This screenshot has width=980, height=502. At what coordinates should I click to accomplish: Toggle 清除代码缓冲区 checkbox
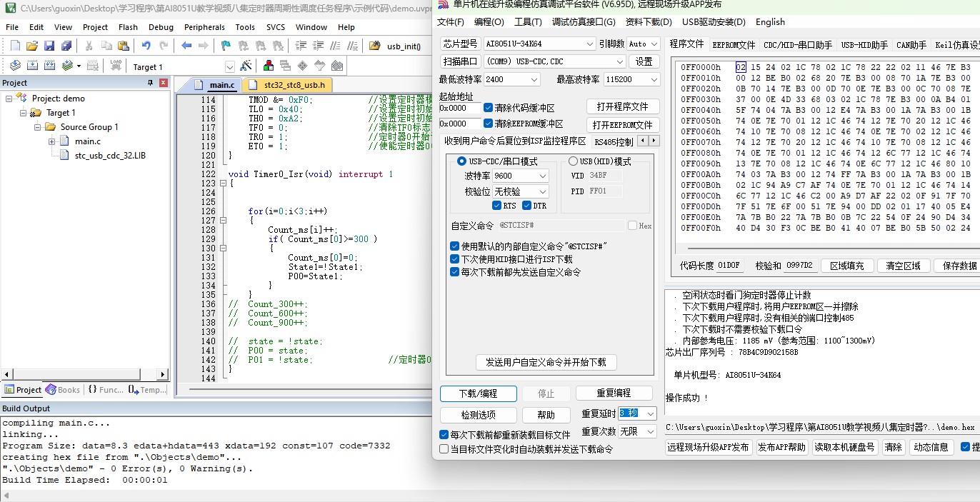pos(489,108)
